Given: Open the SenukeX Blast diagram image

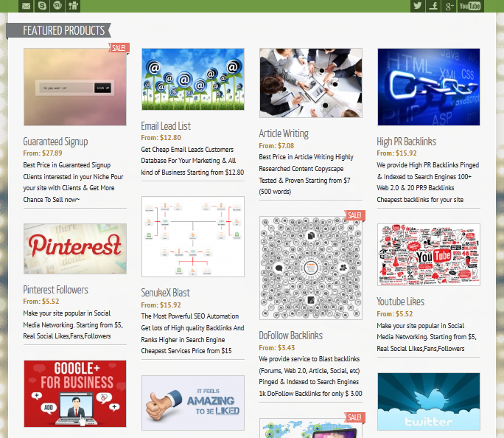Looking at the screenshot, I should [x=193, y=237].
